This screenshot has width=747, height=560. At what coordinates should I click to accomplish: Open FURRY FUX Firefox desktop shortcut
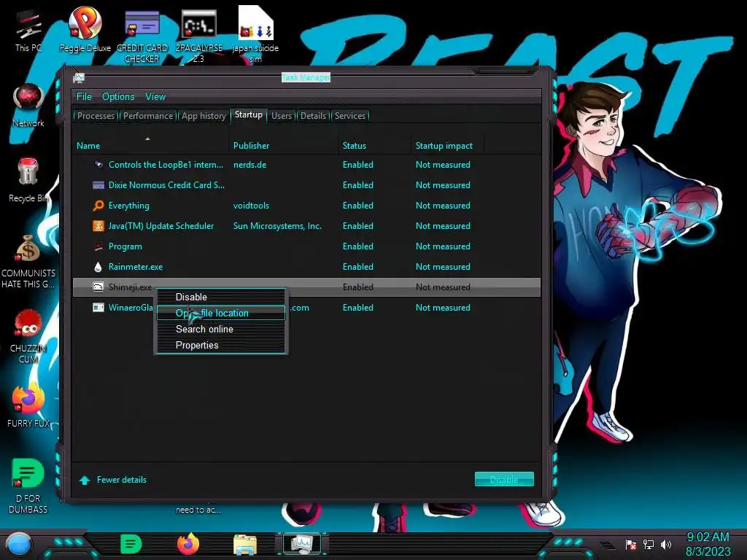click(x=28, y=405)
